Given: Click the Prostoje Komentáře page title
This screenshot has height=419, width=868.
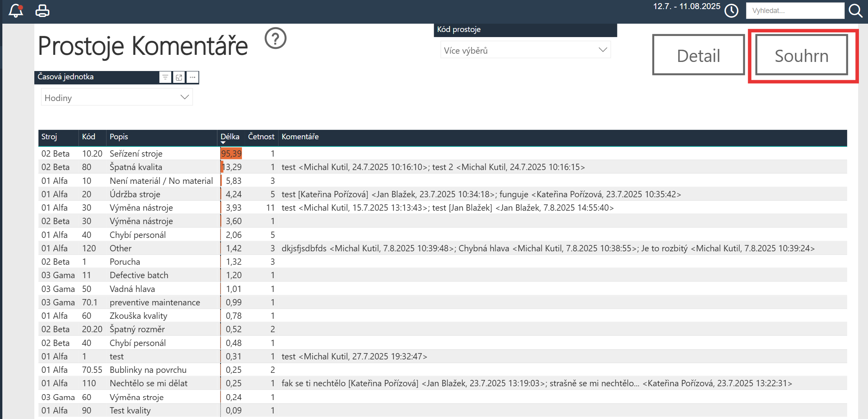Looking at the screenshot, I should pyautogui.click(x=143, y=46).
